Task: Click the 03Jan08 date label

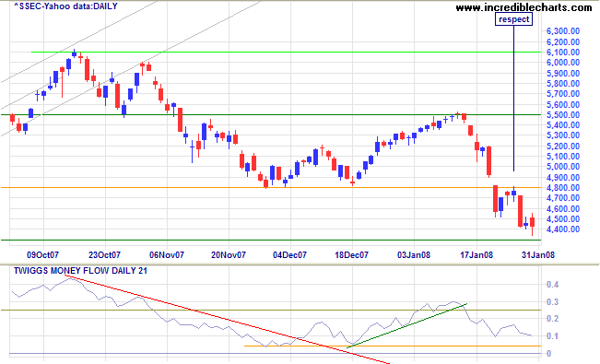Action: pos(414,255)
